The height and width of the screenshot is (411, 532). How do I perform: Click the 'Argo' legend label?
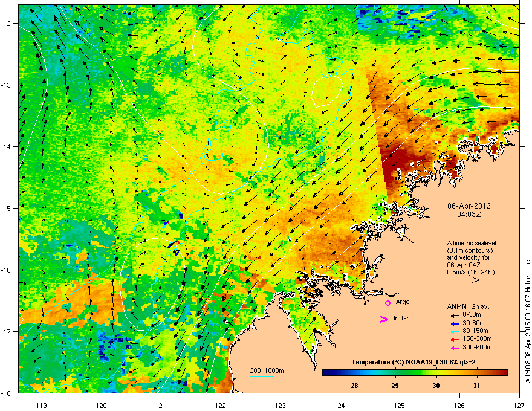pos(403,302)
